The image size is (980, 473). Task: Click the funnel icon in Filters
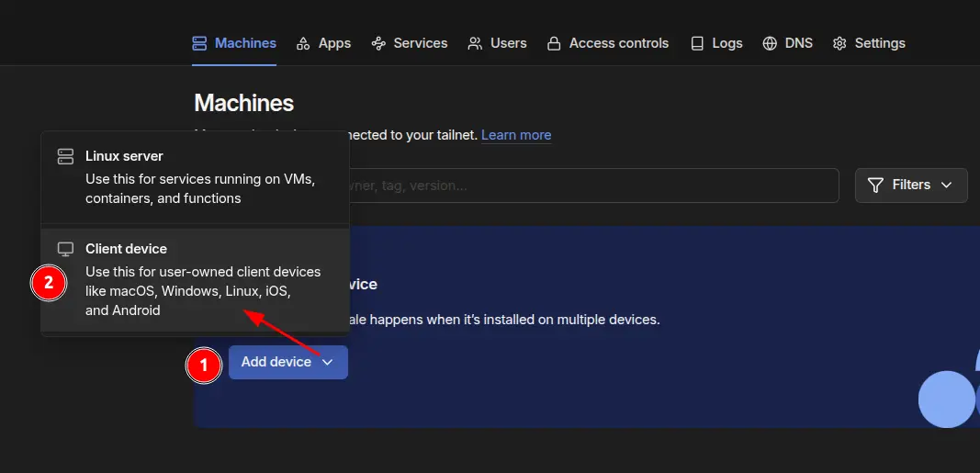coord(875,185)
